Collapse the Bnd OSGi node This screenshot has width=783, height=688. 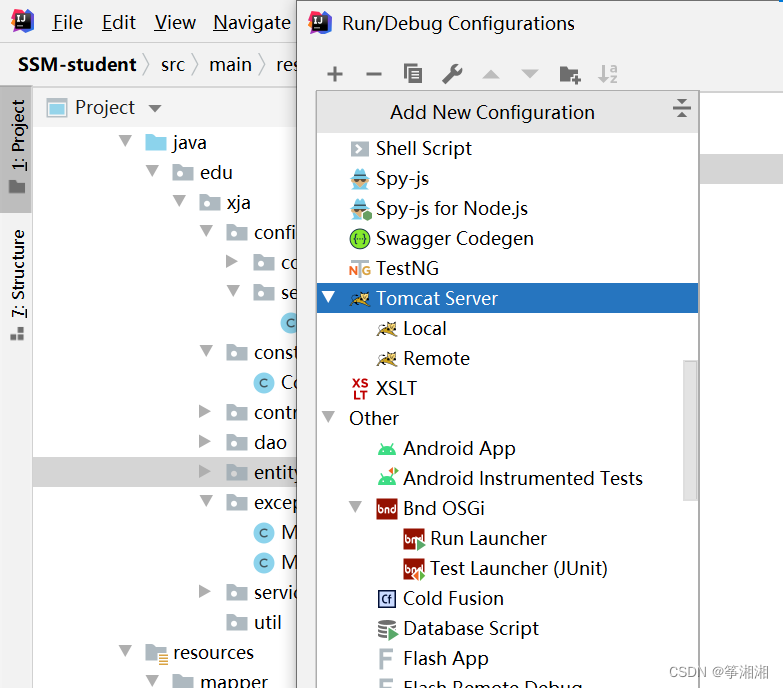pyautogui.click(x=356, y=508)
